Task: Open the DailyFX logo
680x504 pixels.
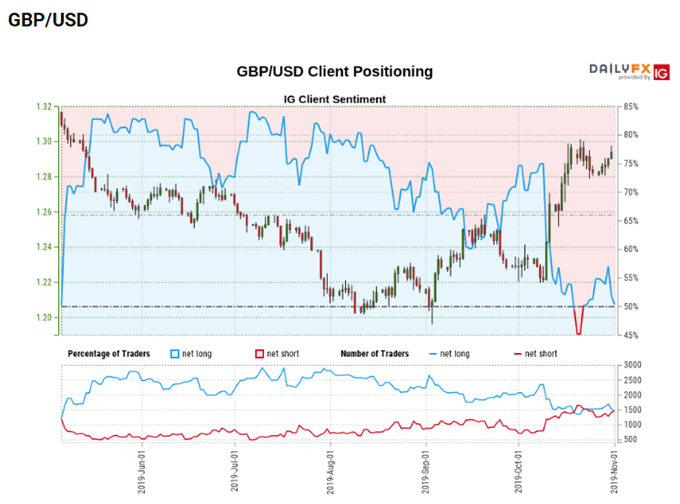Action: (x=620, y=71)
